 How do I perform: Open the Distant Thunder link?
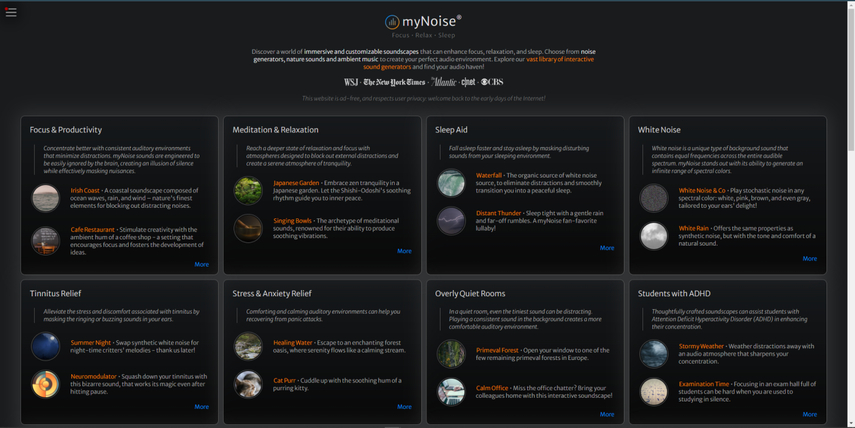[498, 213]
